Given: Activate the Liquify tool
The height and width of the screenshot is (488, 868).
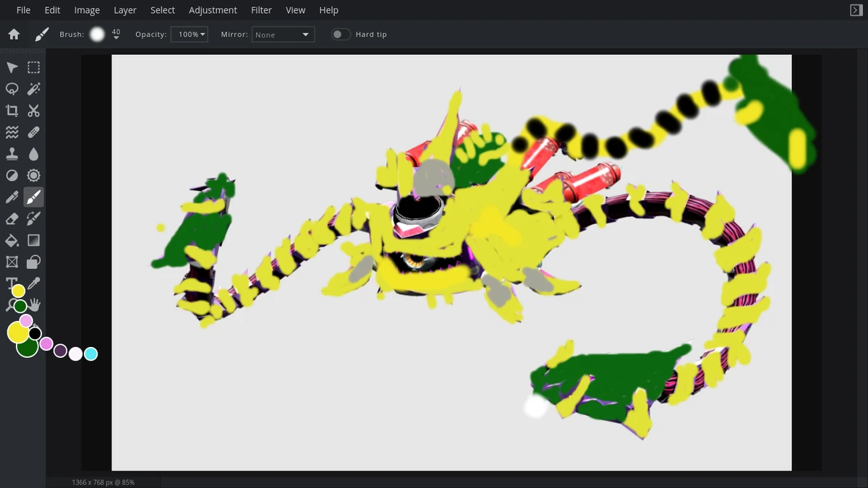Looking at the screenshot, I should [x=11, y=132].
